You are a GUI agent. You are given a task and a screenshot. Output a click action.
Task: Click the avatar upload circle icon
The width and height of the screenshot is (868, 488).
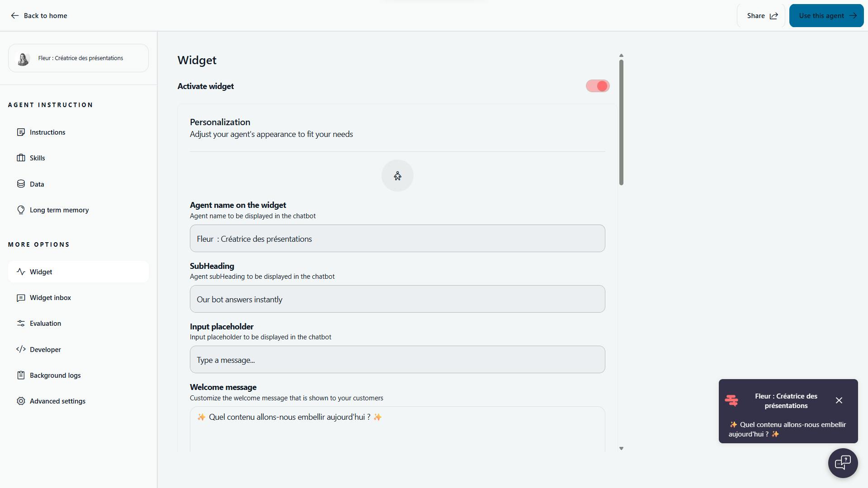coord(397,176)
